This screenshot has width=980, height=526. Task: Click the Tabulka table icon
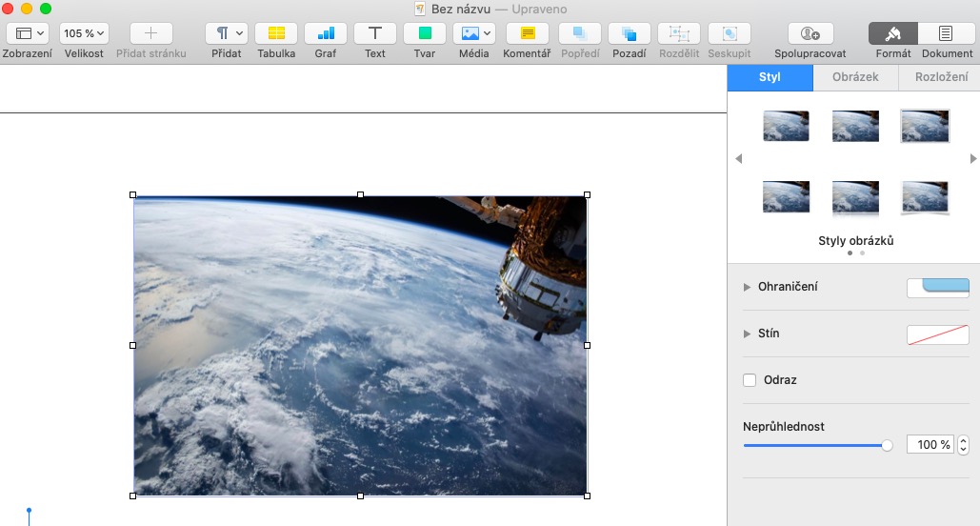point(276,33)
